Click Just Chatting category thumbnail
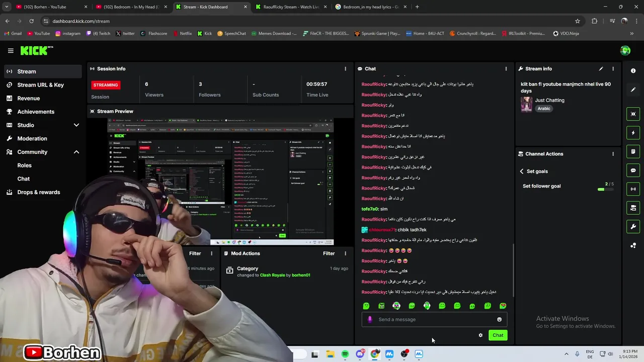644x362 pixels. [x=526, y=104]
